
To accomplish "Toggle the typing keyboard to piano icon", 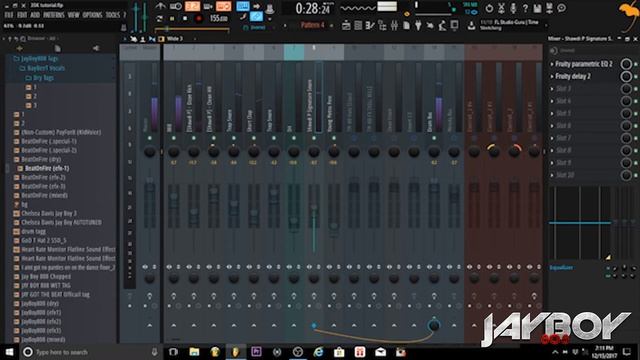I will pyautogui.click(x=243, y=6).
